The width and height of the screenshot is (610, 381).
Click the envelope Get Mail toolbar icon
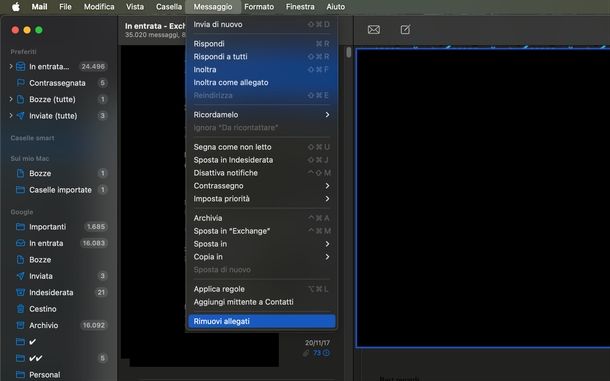[x=373, y=30]
